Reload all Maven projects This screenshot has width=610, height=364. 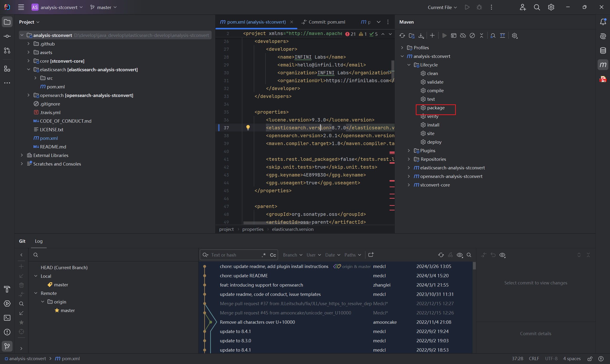point(402,35)
